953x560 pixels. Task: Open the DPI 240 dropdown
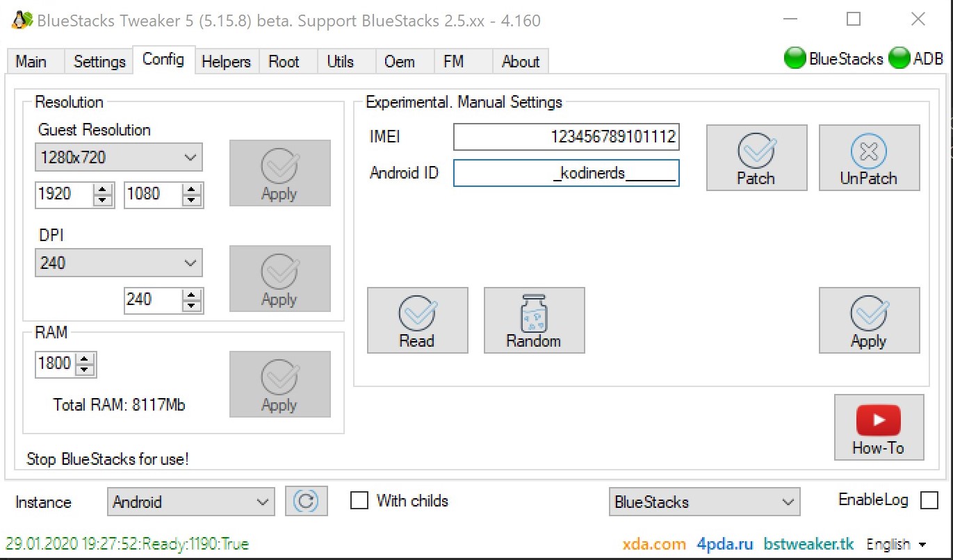coord(119,263)
